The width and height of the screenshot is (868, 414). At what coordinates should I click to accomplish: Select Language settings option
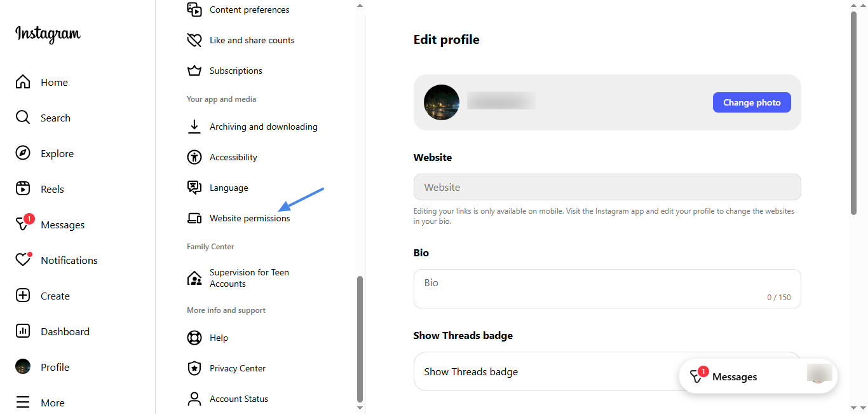(x=229, y=188)
